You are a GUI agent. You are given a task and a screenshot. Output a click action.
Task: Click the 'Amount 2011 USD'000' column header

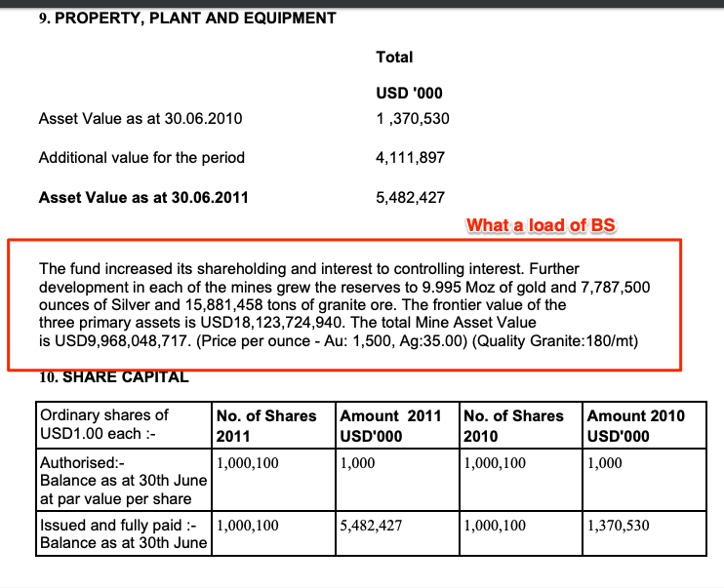(x=390, y=424)
